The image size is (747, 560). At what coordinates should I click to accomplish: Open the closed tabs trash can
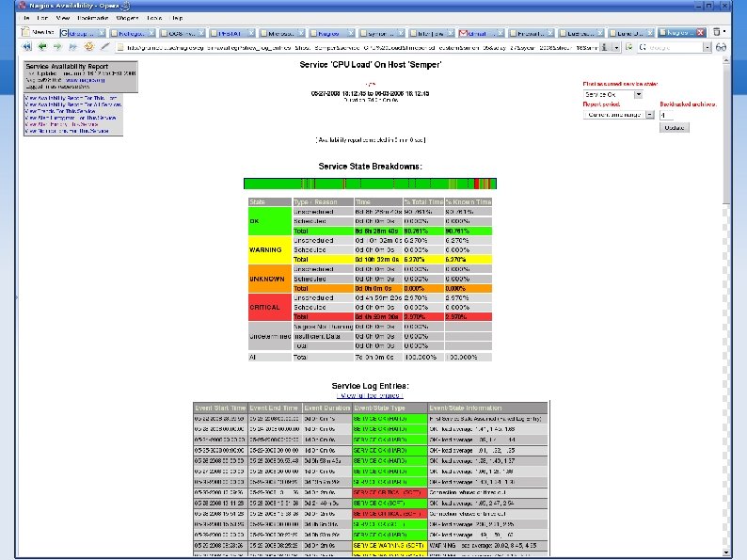click(x=717, y=32)
